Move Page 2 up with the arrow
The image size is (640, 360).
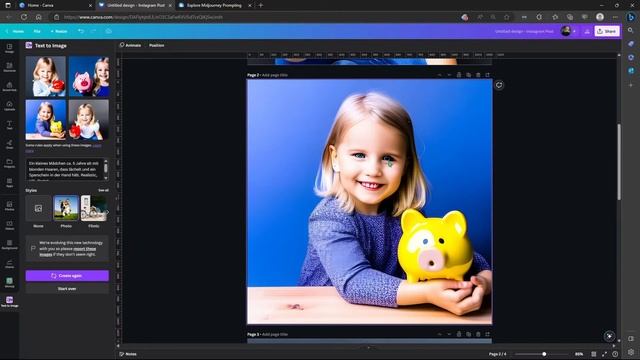pos(440,75)
